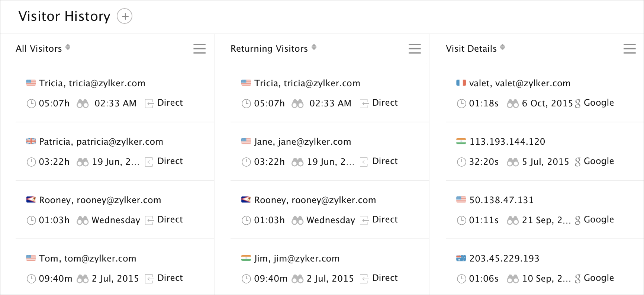Expand the Visit Details sort dropdown
644x295 pixels.
(503, 48)
